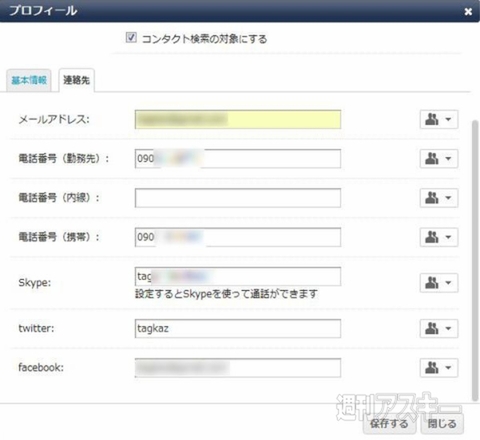Click the メールアドレス input field
Viewport: 480px width, 440px height.
[238, 119]
